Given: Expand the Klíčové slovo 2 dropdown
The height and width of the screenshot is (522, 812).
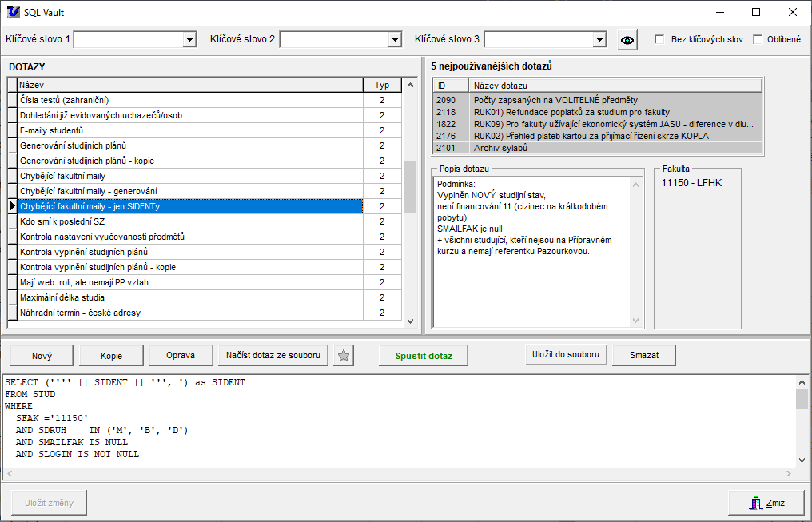Looking at the screenshot, I should click(x=394, y=39).
